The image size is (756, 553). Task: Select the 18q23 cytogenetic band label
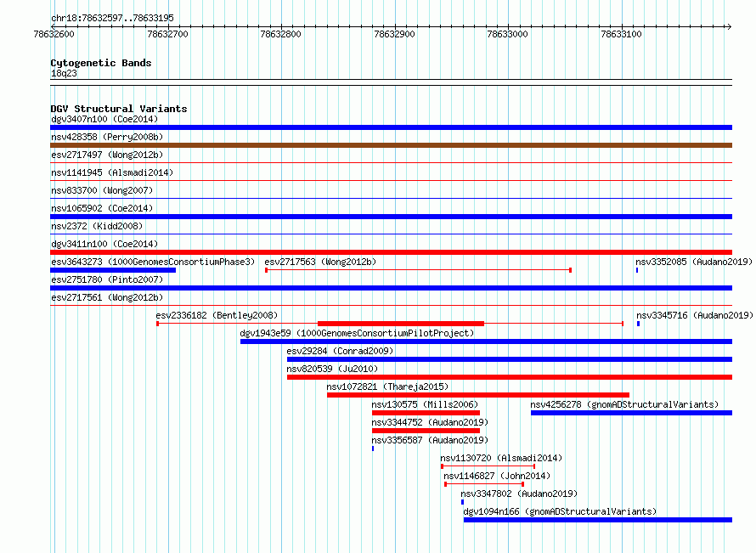click(x=64, y=73)
